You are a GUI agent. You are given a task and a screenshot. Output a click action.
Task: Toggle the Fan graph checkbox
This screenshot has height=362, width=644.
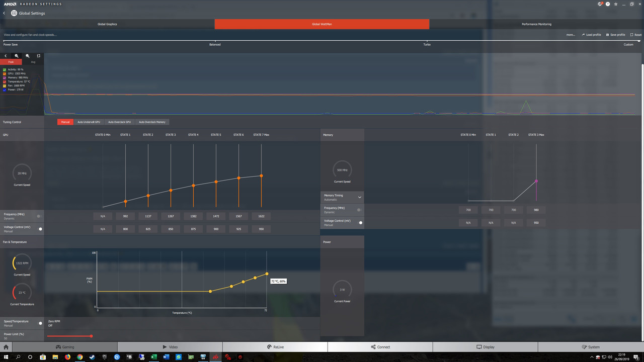(x=5, y=85)
